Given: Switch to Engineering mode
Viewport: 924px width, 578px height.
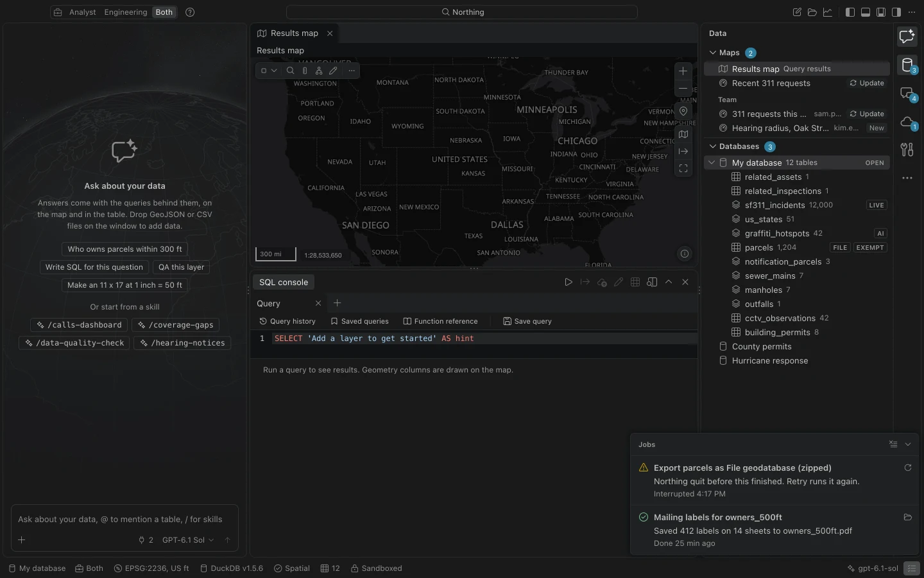Looking at the screenshot, I should [x=126, y=12].
